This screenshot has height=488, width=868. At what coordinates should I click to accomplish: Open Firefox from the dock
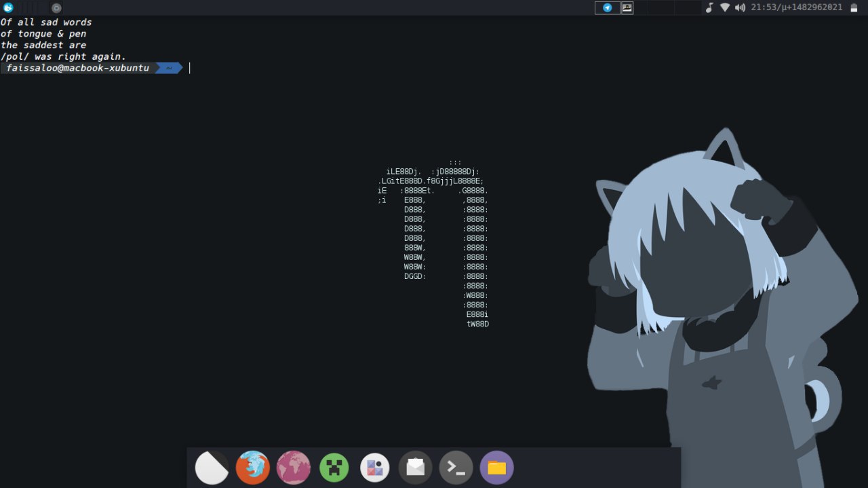point(253,468)
